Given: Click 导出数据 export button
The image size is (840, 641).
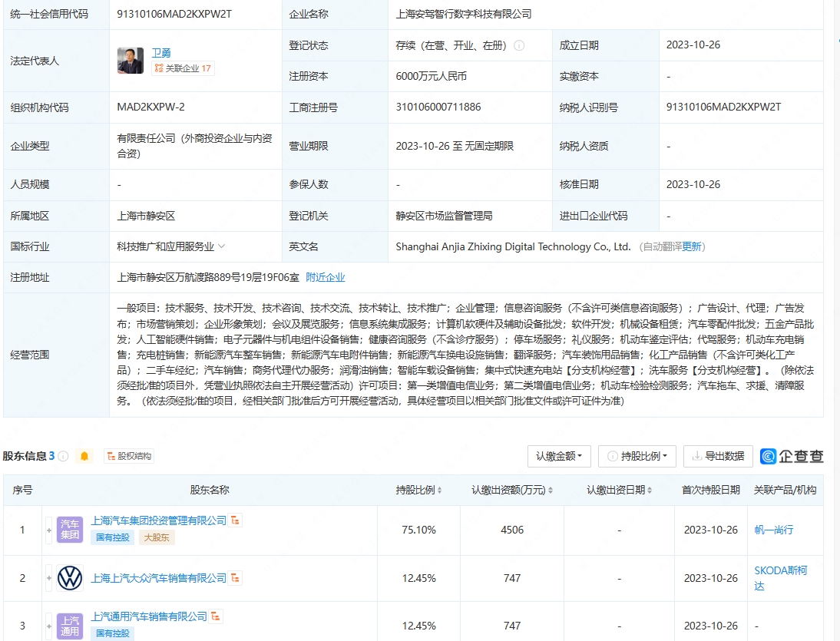Looking at the screenshot, I should 718,456.
